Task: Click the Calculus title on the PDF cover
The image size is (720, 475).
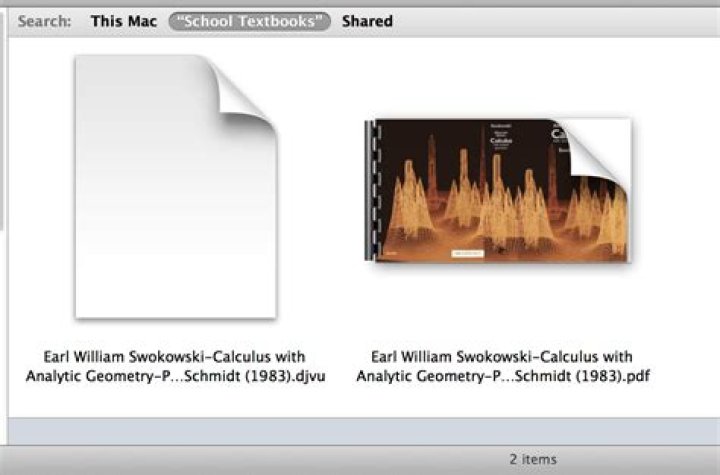Action: 501,140
